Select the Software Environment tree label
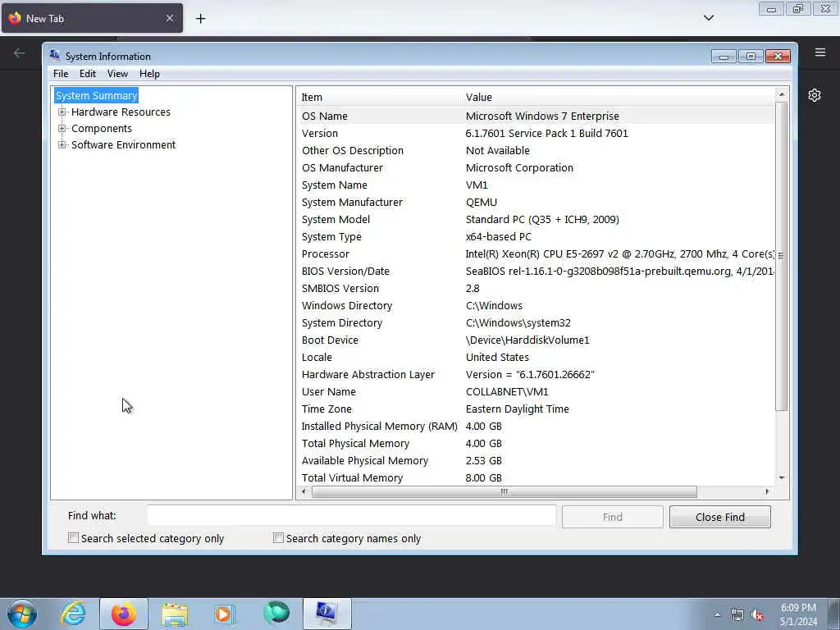 [x=123, y=144]
